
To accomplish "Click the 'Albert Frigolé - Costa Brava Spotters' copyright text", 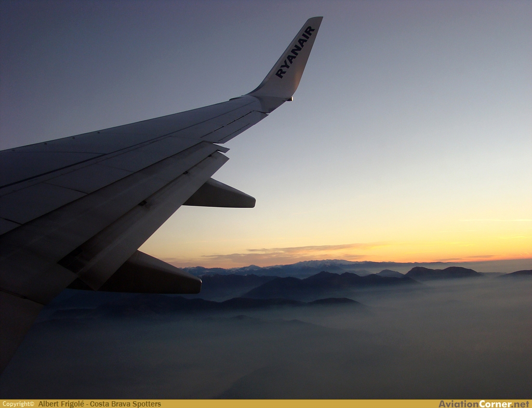I will pos(99,404).
